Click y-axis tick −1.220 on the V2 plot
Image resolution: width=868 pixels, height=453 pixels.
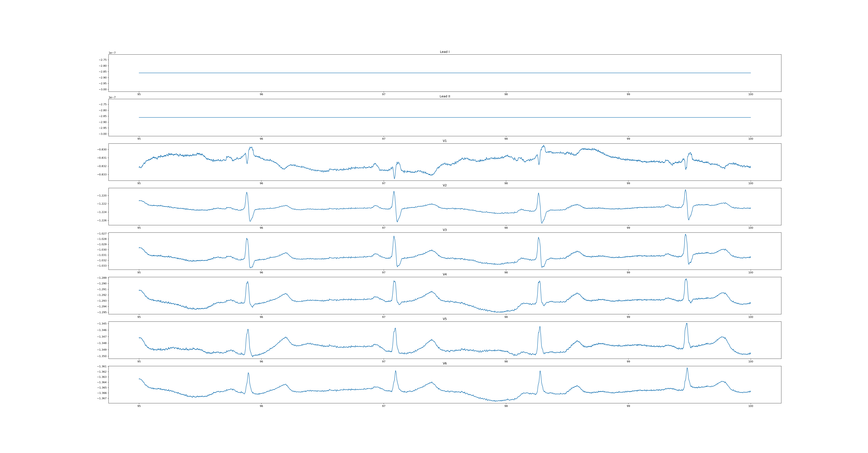click(102, 196)
